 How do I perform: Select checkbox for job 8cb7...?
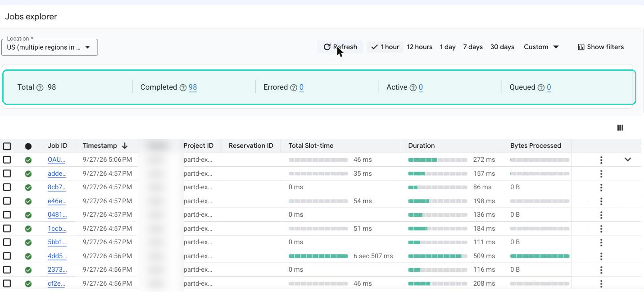pyautogui.click(x=7, y=187)
